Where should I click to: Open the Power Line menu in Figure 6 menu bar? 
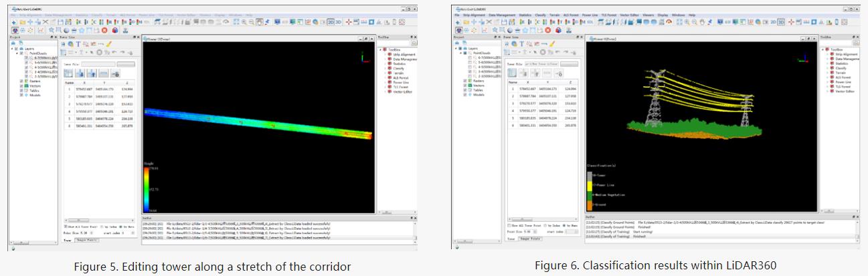pyautogui.click(x=590, y=15)
